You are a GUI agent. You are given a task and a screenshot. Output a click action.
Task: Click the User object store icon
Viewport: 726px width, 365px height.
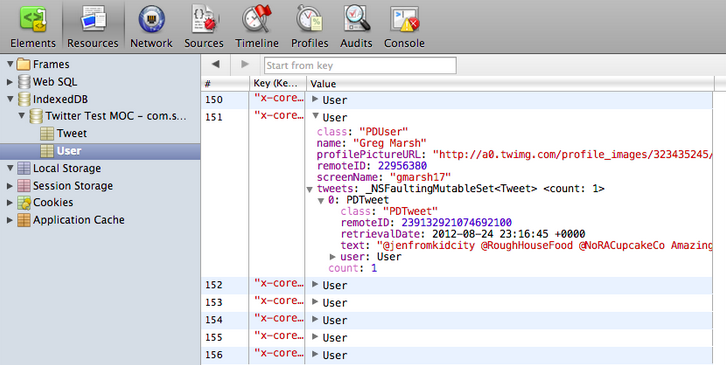click(47, 151)
